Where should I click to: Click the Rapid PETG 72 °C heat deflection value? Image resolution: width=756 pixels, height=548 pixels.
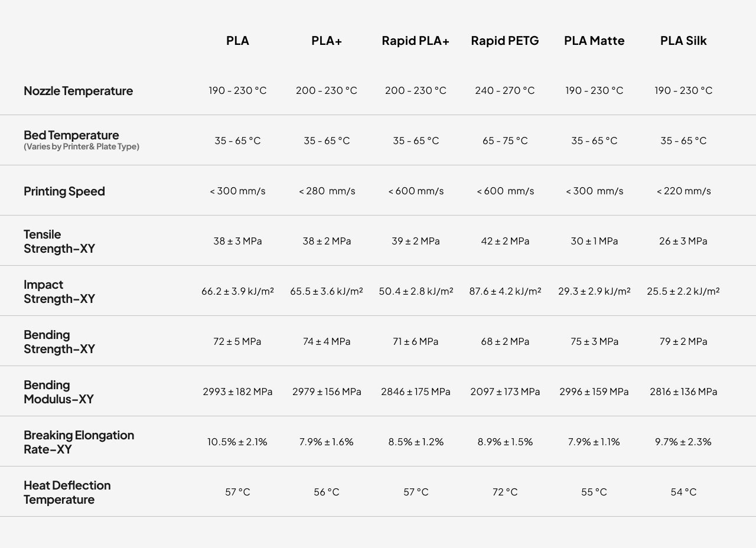(505, 492)
